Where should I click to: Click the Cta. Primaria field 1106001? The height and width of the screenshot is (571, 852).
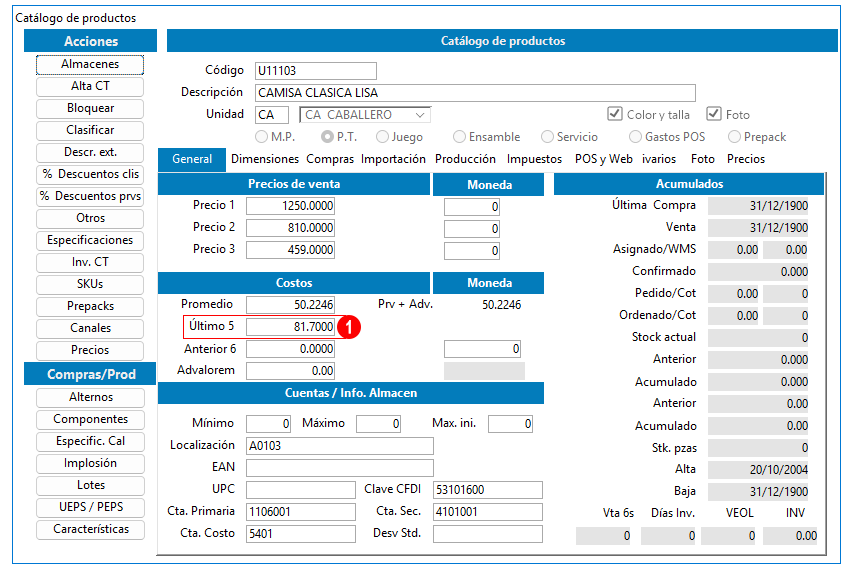pos(301,512)
